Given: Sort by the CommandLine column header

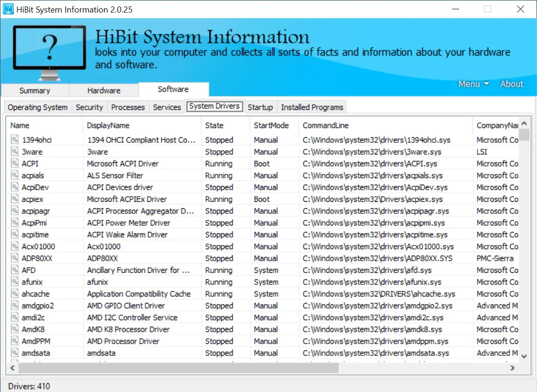Looking at the screenshot, I should (x=386, y=125).
